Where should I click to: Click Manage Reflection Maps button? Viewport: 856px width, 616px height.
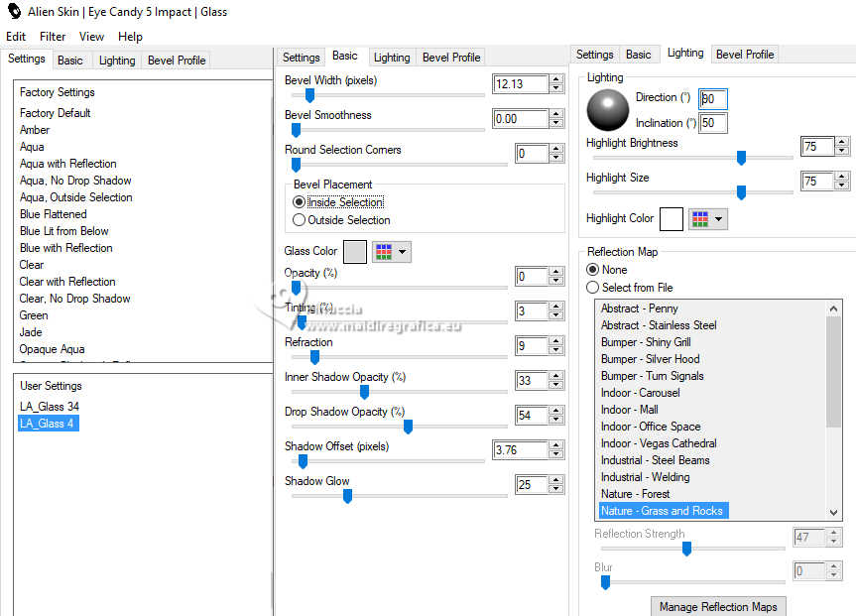[718, 607]
